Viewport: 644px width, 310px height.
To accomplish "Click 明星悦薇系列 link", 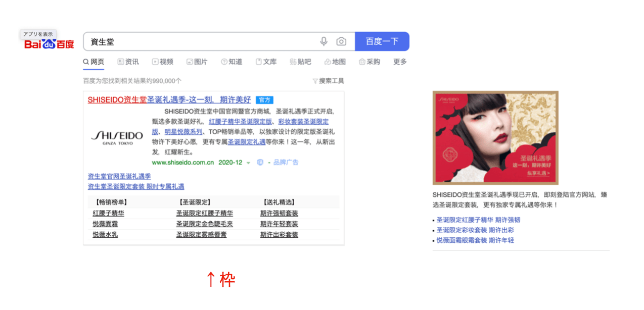I will (x=183, y=132).
